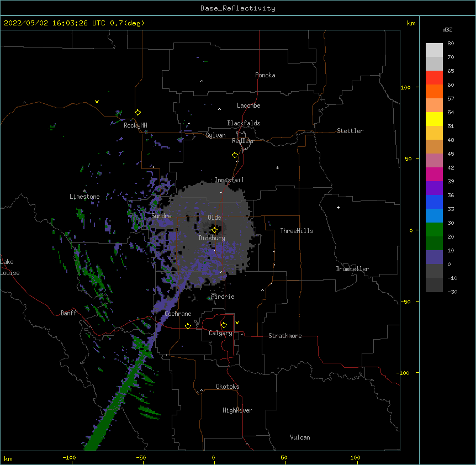Viewport: 476px width, 465px height.
Task: Click the Innisfail town label
Action: (229, 180)
